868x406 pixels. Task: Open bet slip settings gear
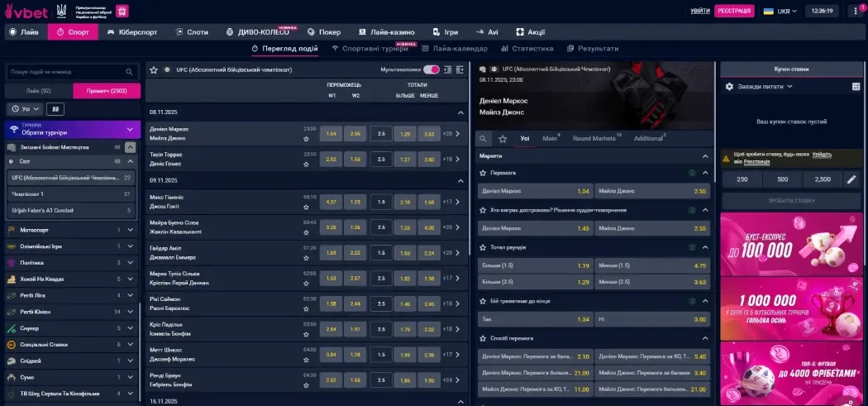tap(730, 87)
